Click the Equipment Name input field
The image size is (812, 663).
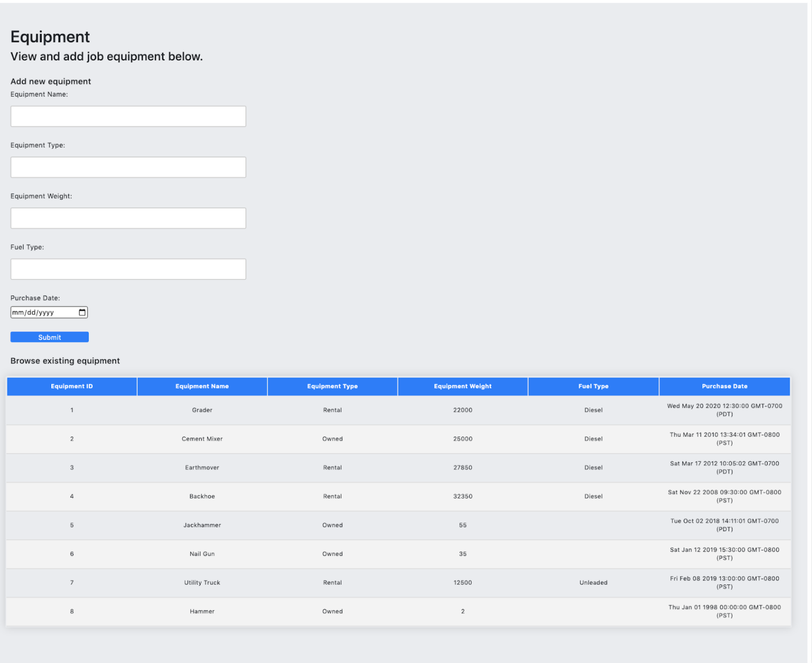click(x=128, y=116)
